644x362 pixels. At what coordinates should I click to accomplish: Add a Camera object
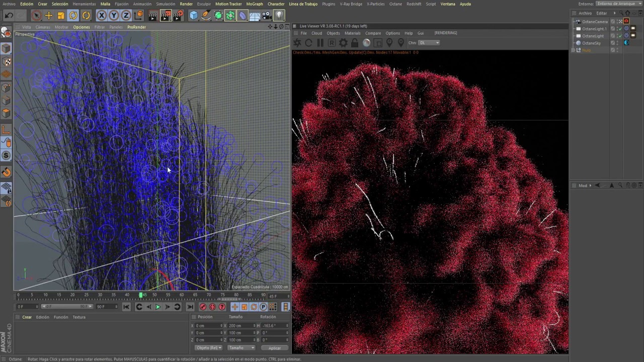[267, 16]
